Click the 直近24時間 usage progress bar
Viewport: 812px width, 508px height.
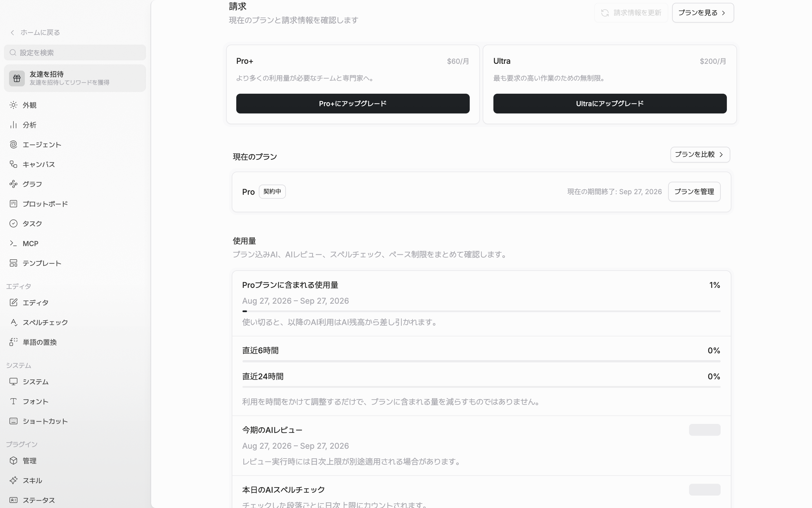[x=481, y=387]
